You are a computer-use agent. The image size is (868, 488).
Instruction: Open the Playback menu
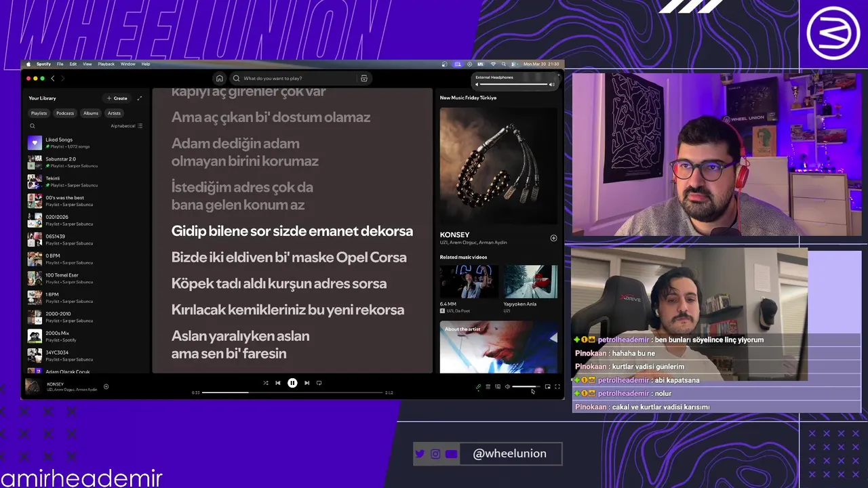coord(106,64)
